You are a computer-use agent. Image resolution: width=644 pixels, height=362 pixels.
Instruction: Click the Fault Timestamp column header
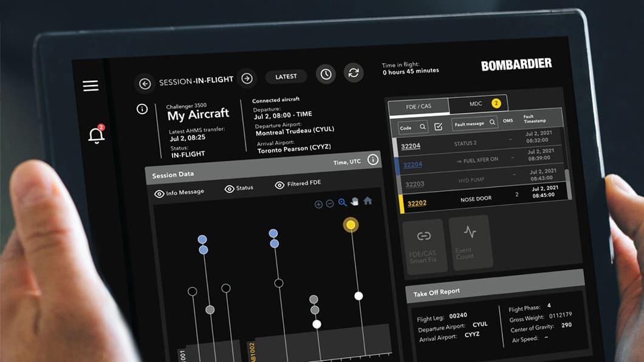click(x=535, y=118)
